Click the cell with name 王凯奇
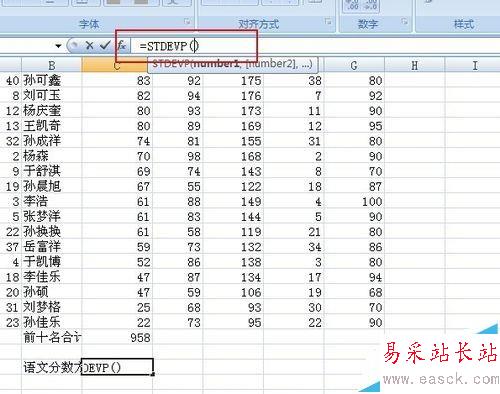 tap(52, 126)
